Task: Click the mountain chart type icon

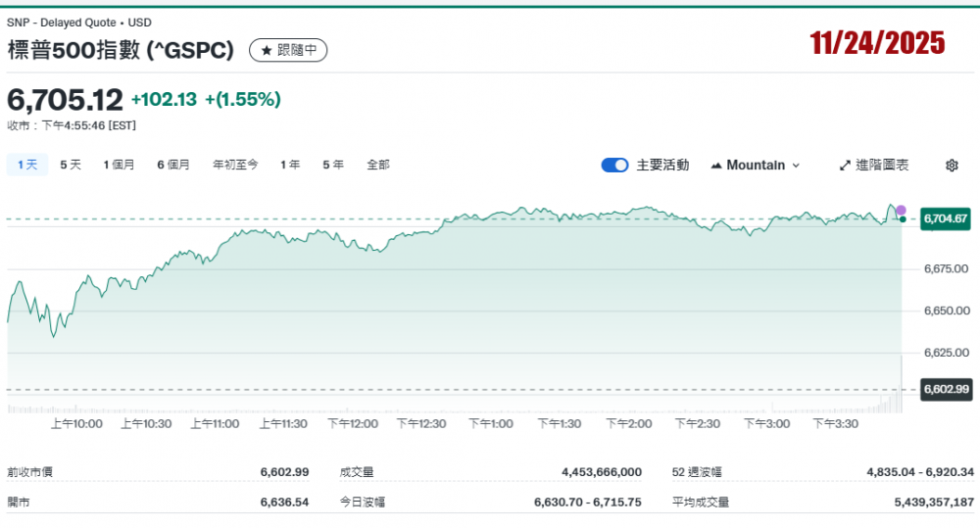Action: coord(715,166)
